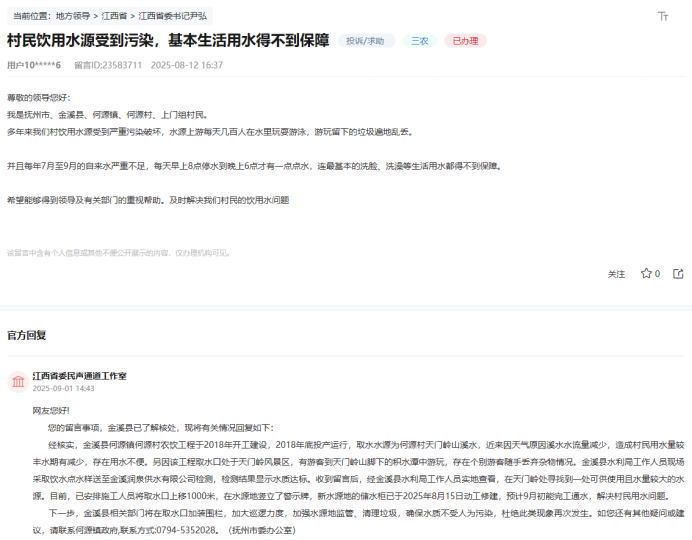
Task: Click the font size adjust icon
Action: (663, 16)
